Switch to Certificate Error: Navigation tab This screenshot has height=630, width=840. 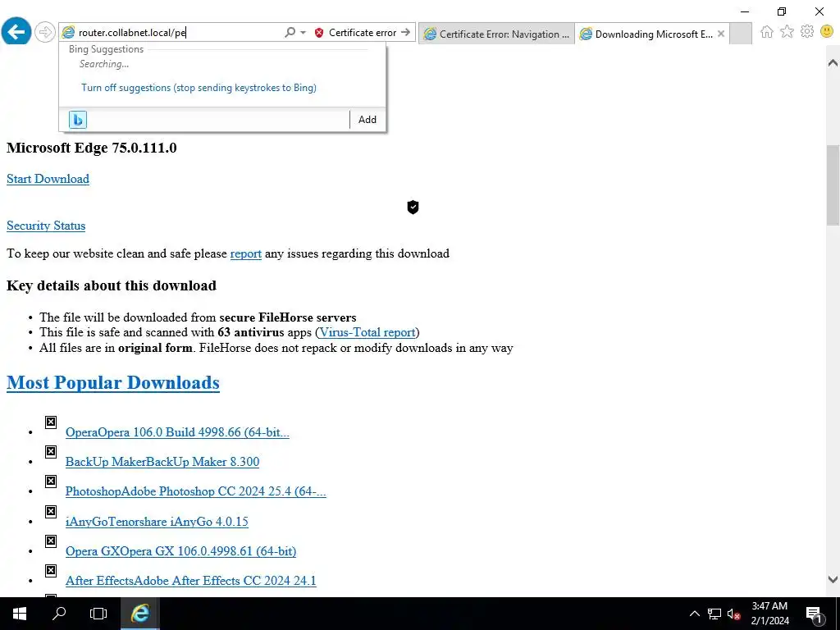tap(496, 34)
